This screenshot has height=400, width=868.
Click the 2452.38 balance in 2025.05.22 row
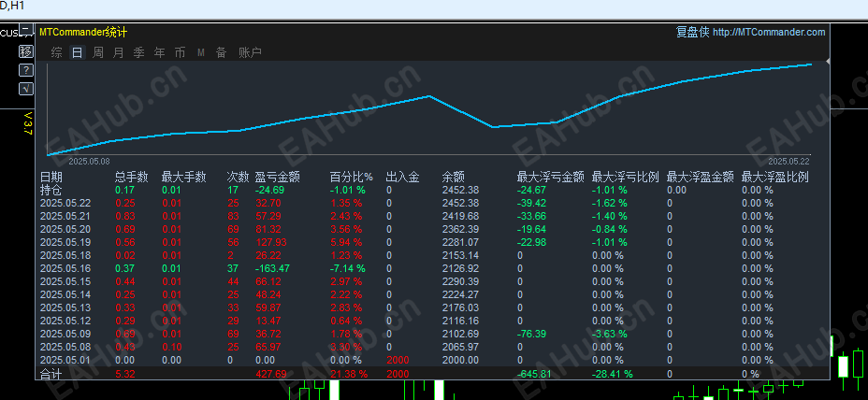[x=460, y=203]
